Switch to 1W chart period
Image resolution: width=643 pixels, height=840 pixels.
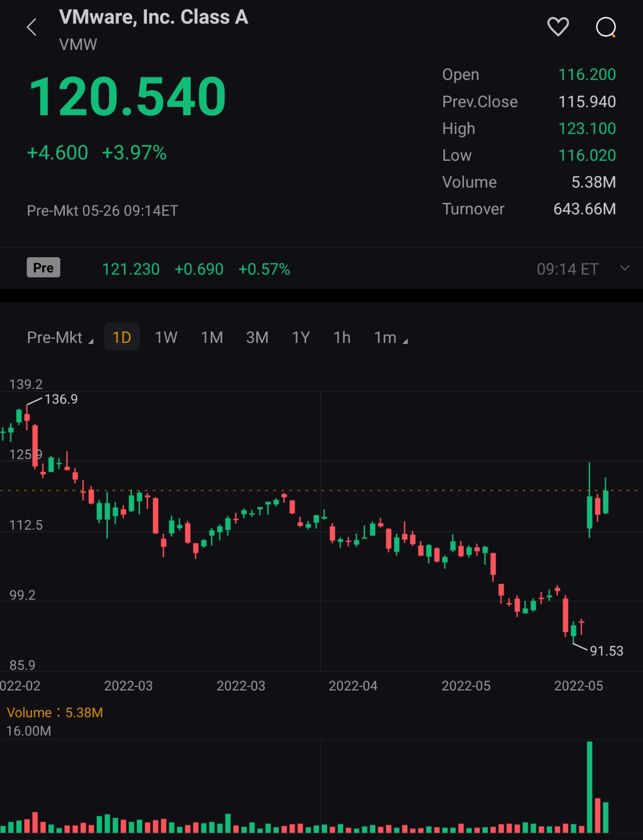[x=166, y=337]
